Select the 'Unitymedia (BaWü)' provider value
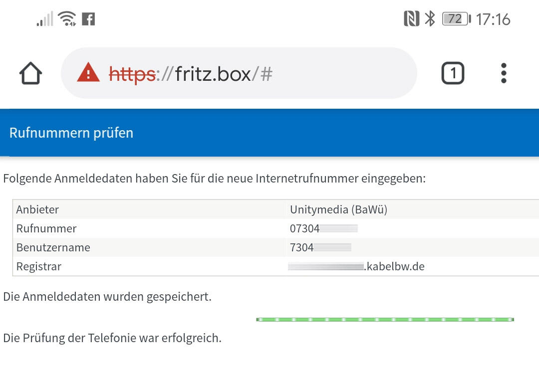 [x=338, y=209]
